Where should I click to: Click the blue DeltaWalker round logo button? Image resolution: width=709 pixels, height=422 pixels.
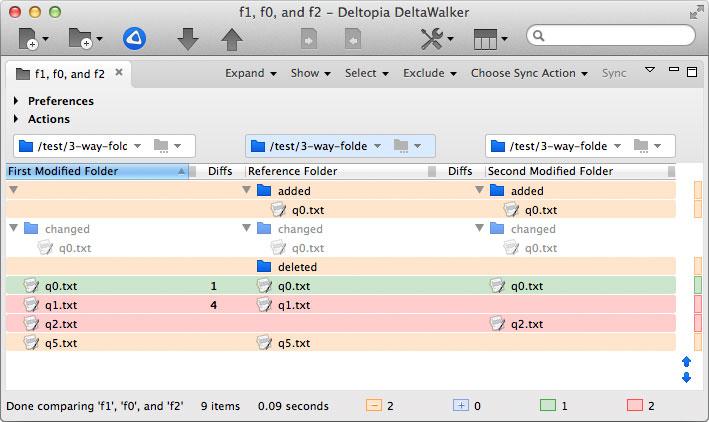tap(134, 38)
